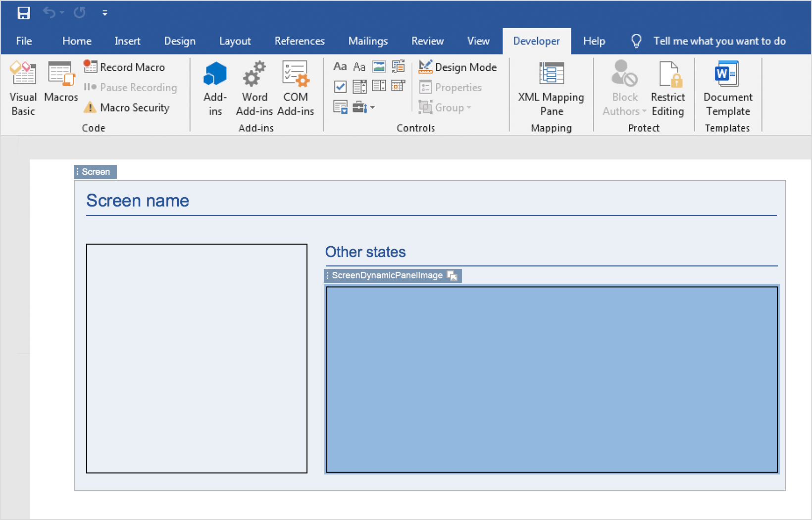Start Record Macro
The height and width of the screenshot is (520, 812).
(124, 67)
